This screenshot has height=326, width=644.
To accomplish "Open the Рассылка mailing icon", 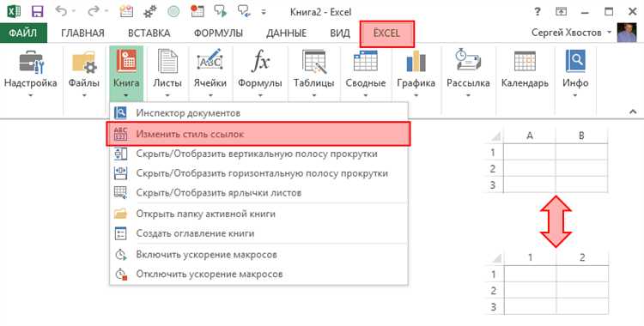I will pos(468,61).
